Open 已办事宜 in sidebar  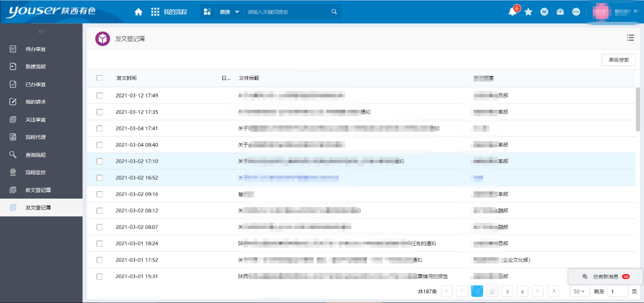(36, 84)
